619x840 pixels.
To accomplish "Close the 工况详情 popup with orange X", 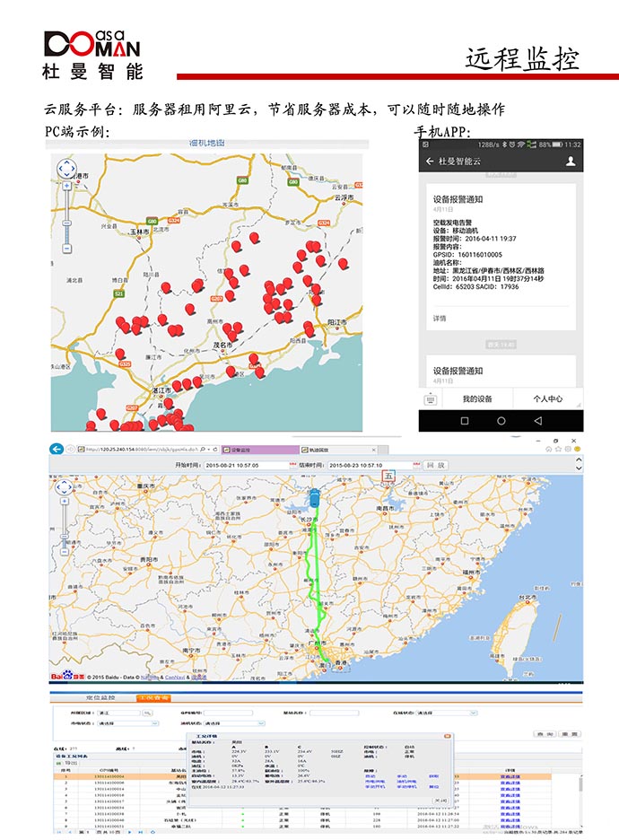I will pos(447,737).
